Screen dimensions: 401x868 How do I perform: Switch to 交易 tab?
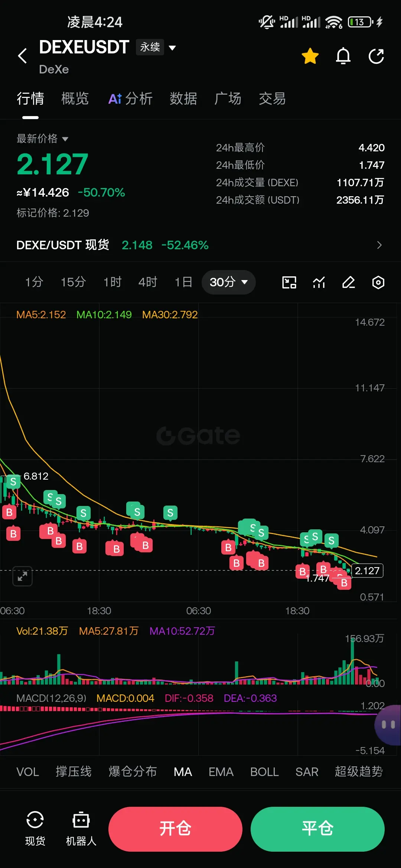click(x=273, y=99)
